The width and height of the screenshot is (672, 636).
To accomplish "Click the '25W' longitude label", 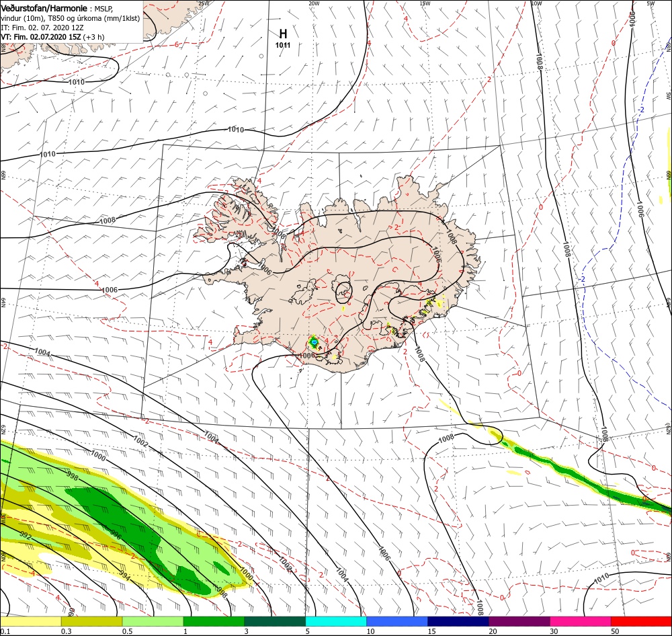I will (x=204, y=3).
